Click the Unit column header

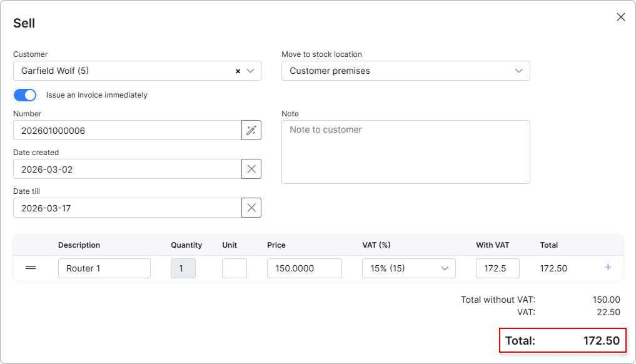(230, 245)
